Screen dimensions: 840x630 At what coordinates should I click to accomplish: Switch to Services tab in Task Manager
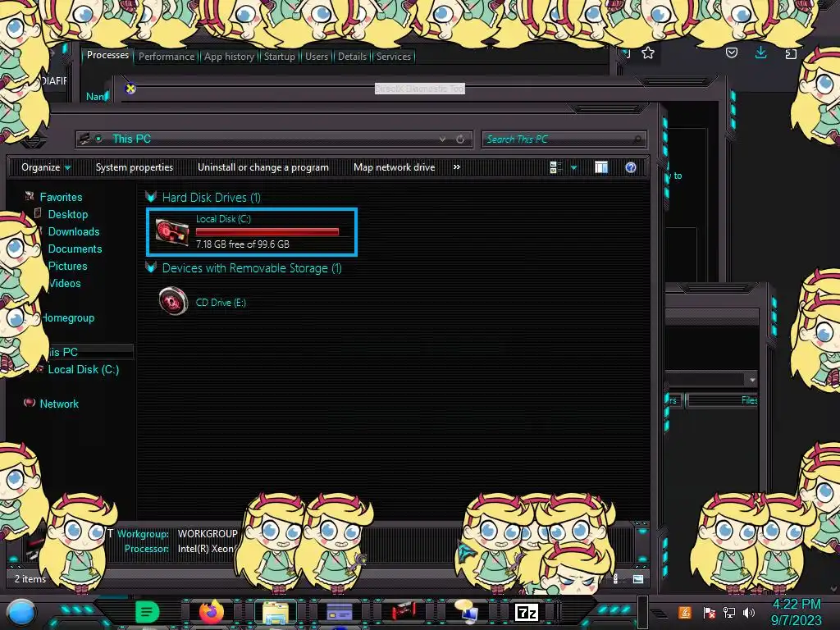[x=393, y=57]
